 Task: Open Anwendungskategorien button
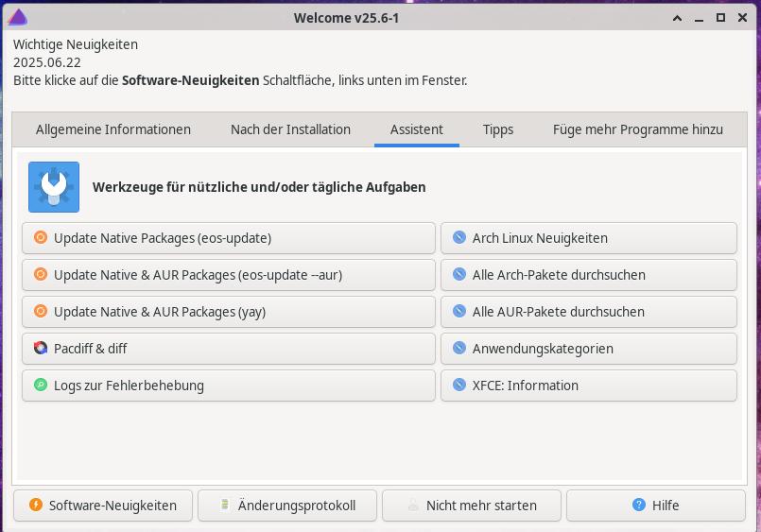[588, 349]
